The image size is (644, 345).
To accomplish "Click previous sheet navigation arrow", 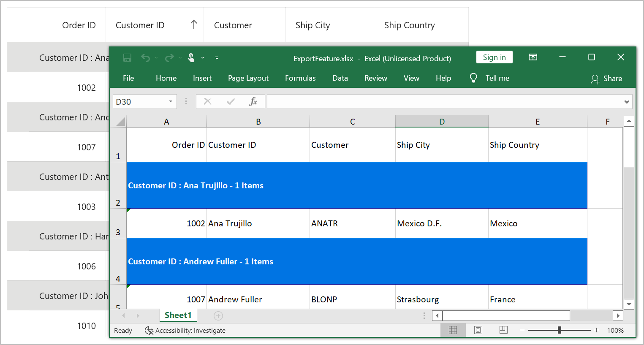I will 123,315.
